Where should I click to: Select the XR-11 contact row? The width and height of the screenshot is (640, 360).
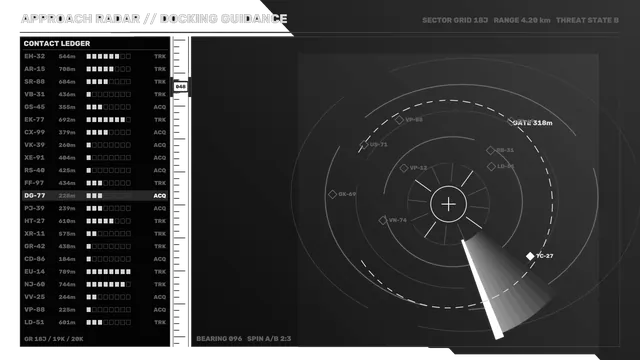pyautogui.click(x=95, y=233)
